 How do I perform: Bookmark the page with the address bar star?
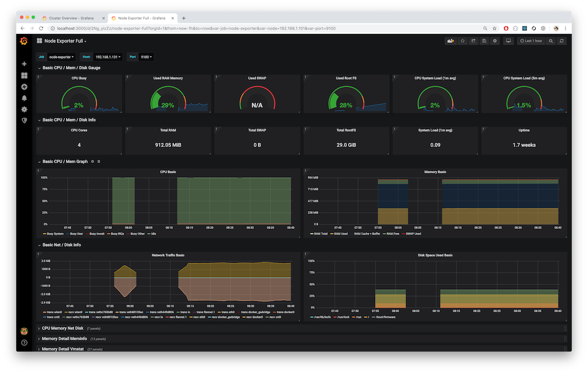(494, 29)
